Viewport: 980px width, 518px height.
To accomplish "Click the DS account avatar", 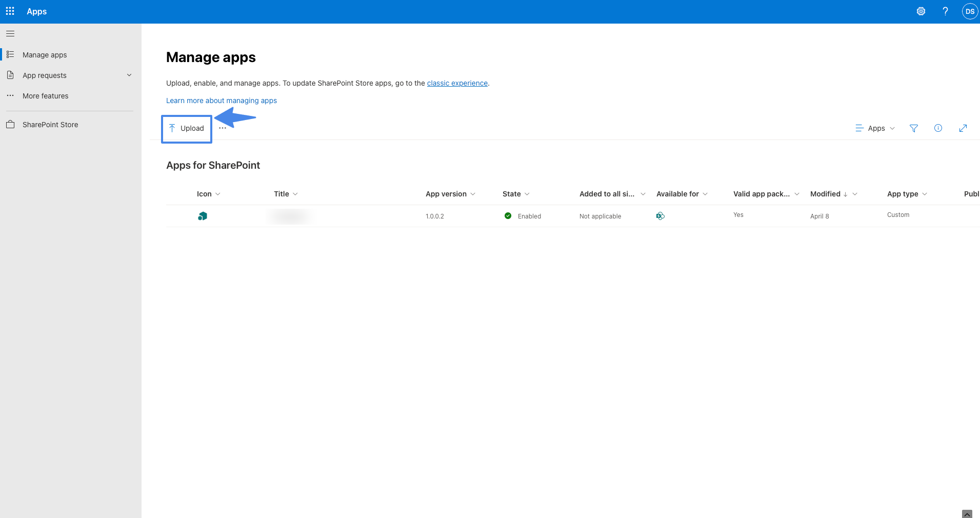I will click(x=969, y=11).
